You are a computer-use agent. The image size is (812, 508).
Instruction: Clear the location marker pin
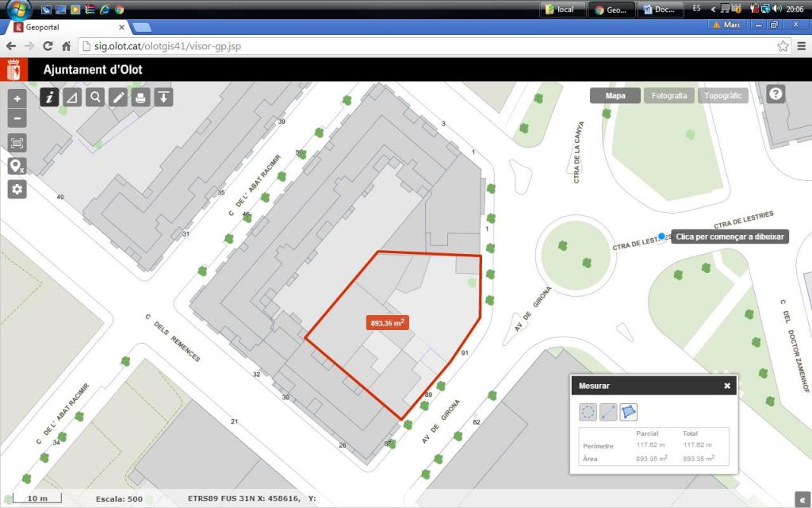tap(17, 166)
